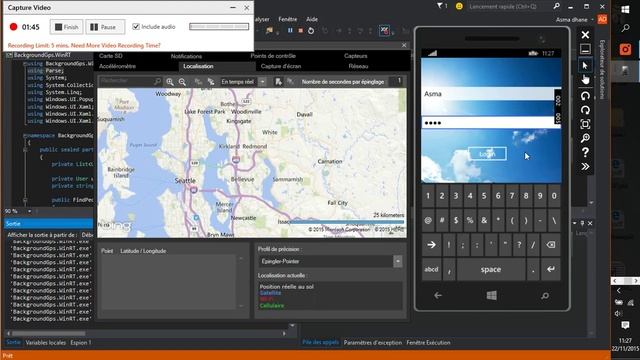This screenshot has width=640, height=360.
Task: Open the Capture d'écran tab
Action: coord(281,66)
